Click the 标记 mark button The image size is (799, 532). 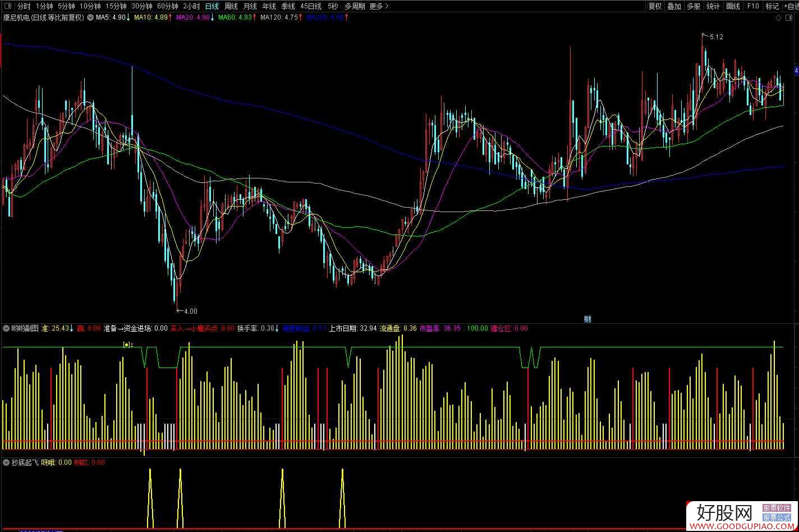tap(772, 6)
